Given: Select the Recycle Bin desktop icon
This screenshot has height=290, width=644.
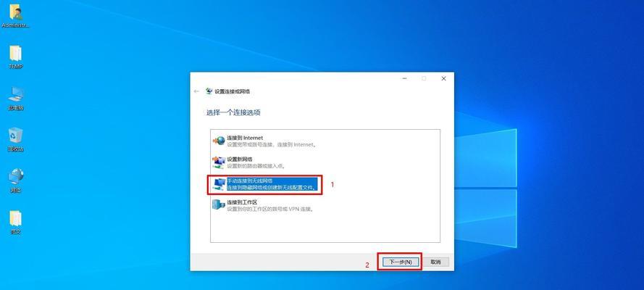Looking at the screenshot, I should point(16,140).
